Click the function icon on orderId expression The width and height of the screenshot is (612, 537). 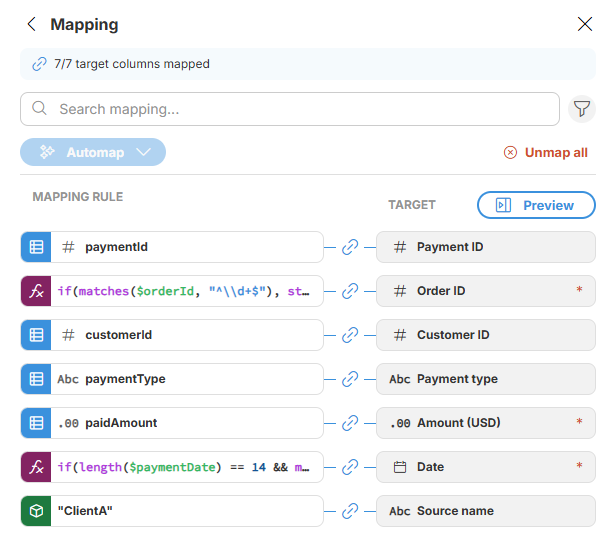(x=36, y=291)
